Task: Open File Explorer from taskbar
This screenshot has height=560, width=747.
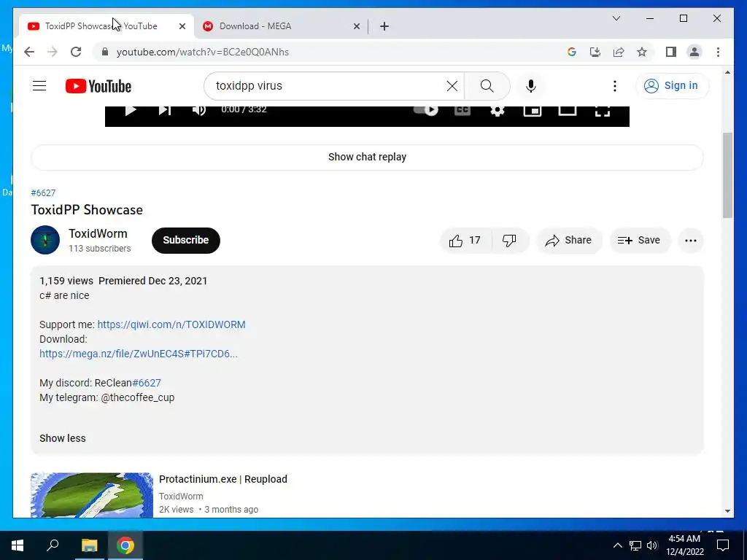Action: [89, 545]
